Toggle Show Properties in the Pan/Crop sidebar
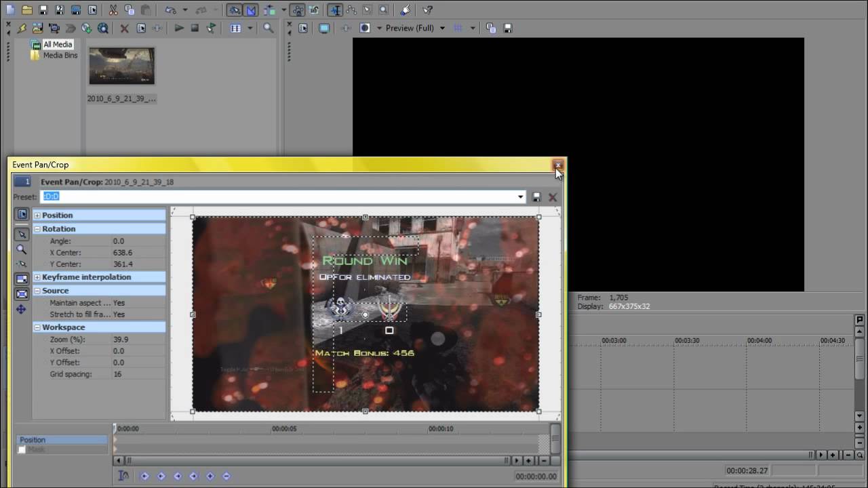 22,214
